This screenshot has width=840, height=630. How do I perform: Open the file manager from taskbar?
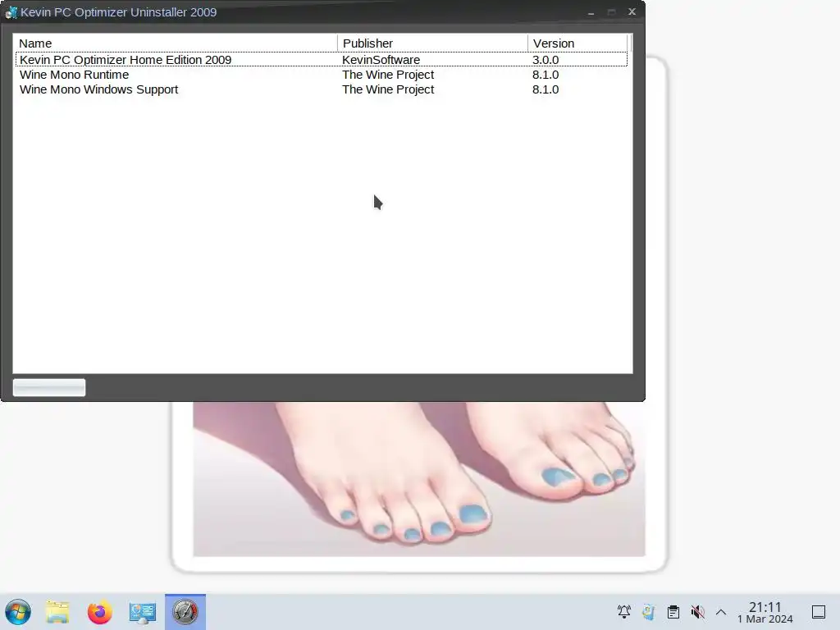tap(57, 612)
